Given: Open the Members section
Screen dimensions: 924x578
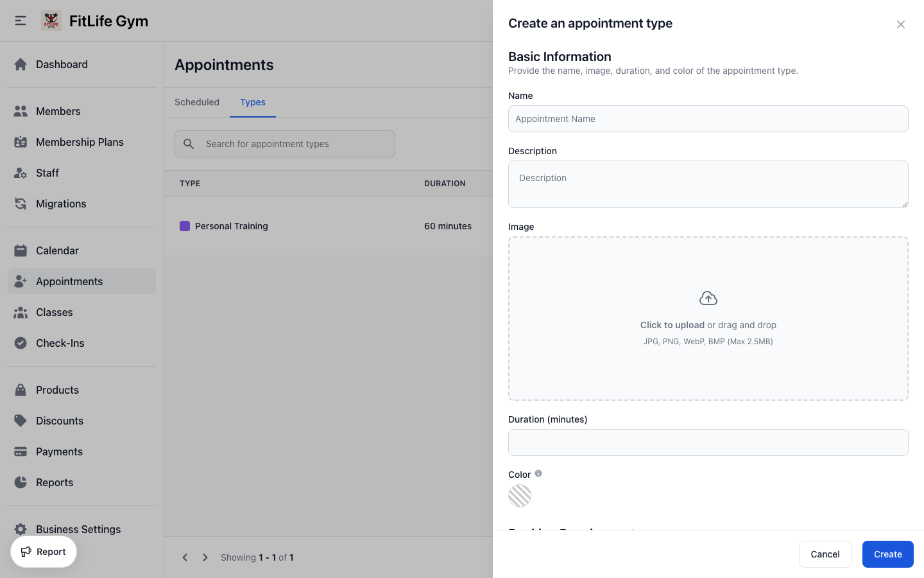Looking at the screenshot, I should point(58,111).
